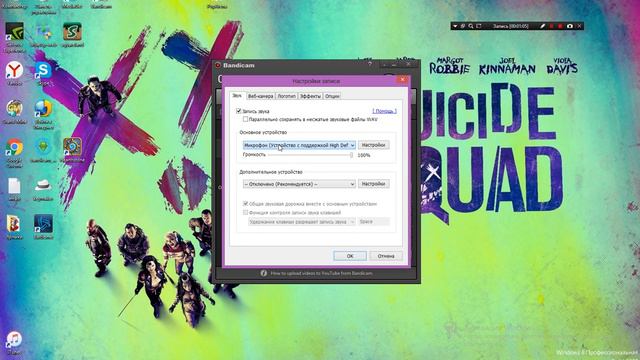Click the magnifier icon on the recording bar

tap(471, 26)
